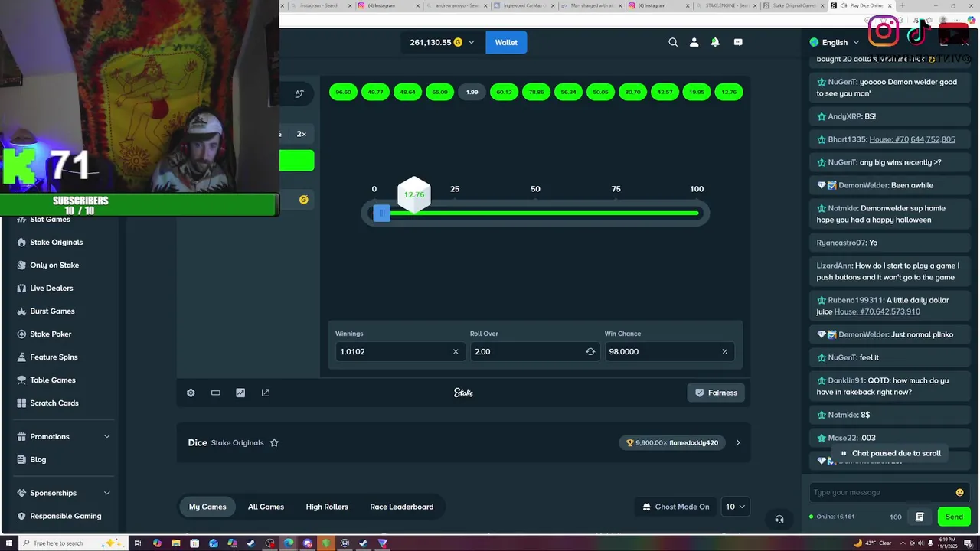Open the Inglewood CarMax browser tab

(523, 5)
